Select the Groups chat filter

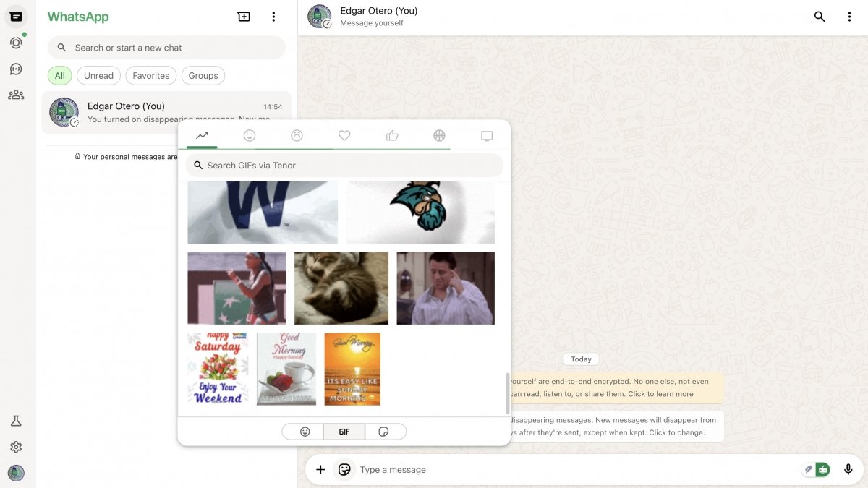click(203, 75)
